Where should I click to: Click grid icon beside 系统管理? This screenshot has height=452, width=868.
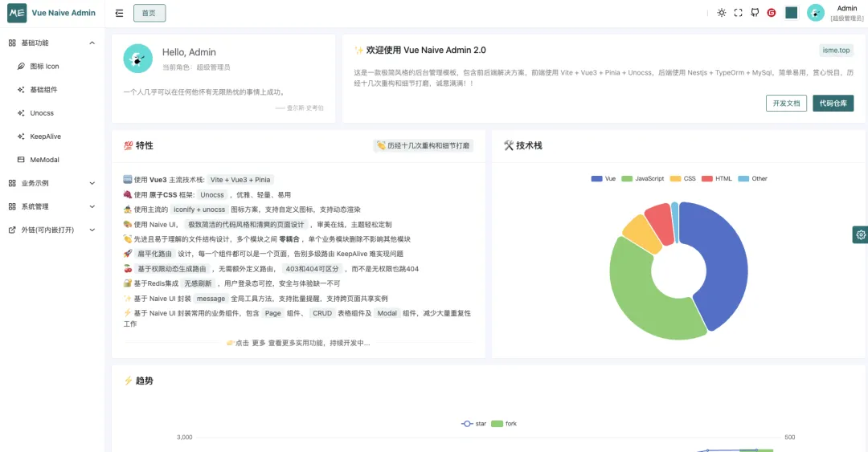tap(12, 206)
